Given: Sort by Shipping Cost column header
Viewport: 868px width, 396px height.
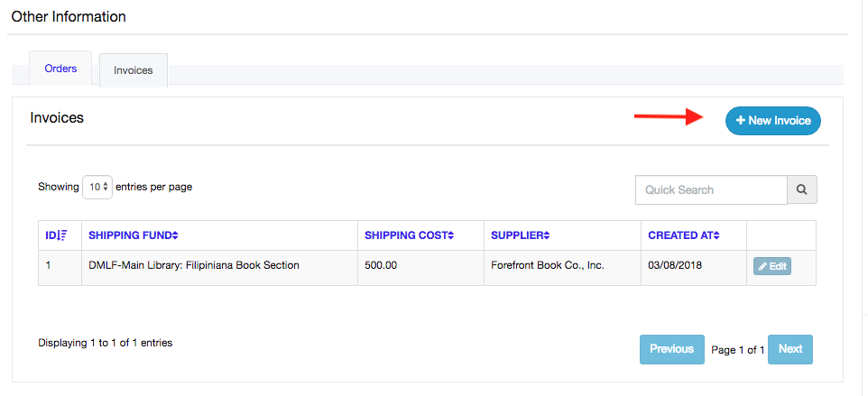Looking at the screenshot, I should tap(409, 235).
